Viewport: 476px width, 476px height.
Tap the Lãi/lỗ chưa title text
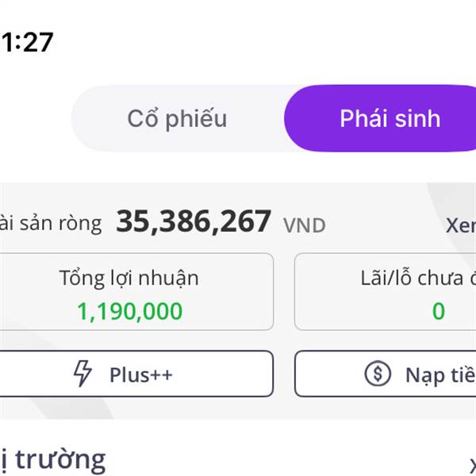tap(418, 278)
